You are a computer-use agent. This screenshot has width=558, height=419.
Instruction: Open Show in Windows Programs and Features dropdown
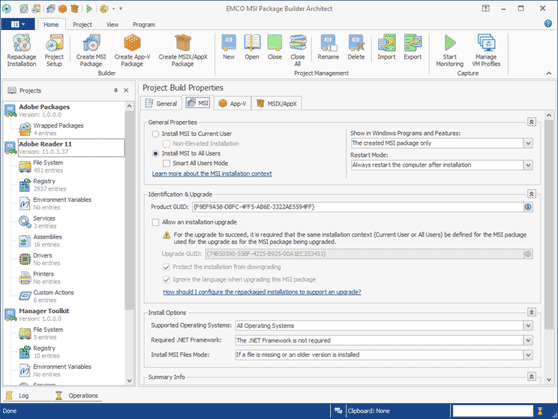point(528,143)
